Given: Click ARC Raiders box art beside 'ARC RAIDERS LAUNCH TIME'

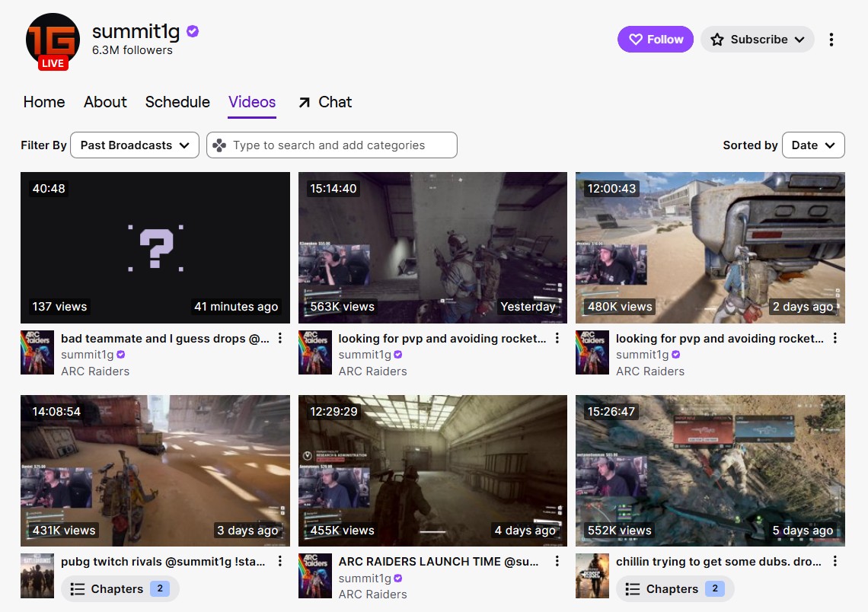Looking at the screenshot, I should click(315, 575).
